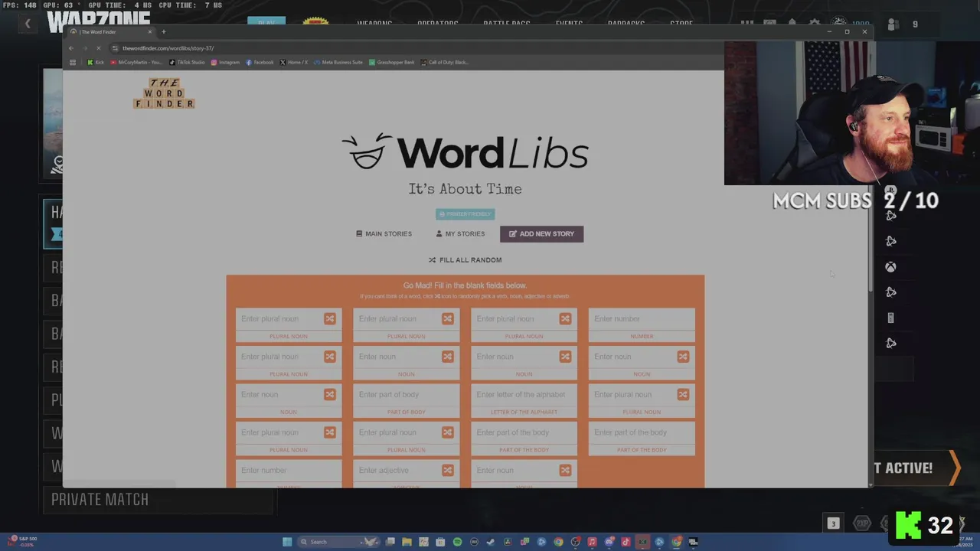980x551 pixels.
Task: Click Warzone back arrow at top
Action: click(28, 24)
